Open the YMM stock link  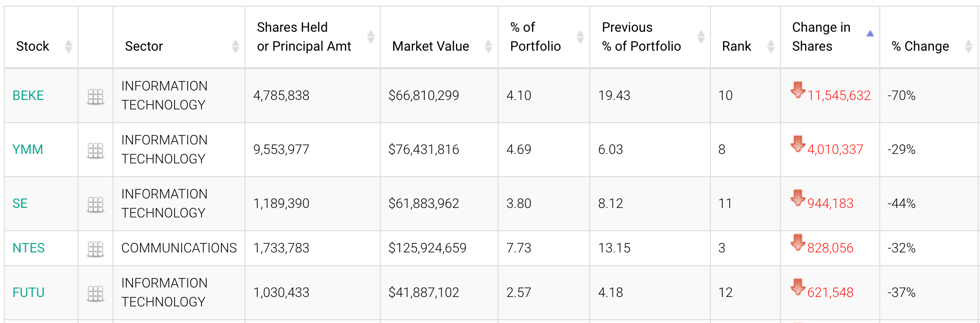coord(27,150)
